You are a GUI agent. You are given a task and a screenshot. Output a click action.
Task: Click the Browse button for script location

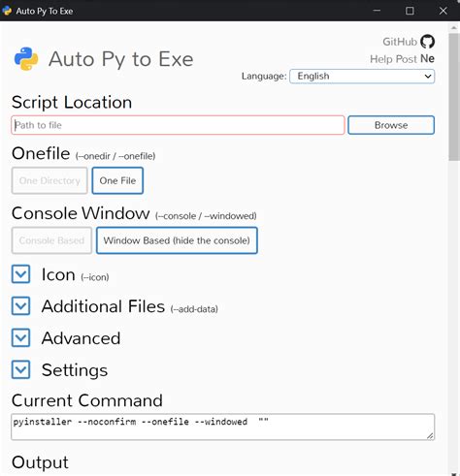[391, 125]
